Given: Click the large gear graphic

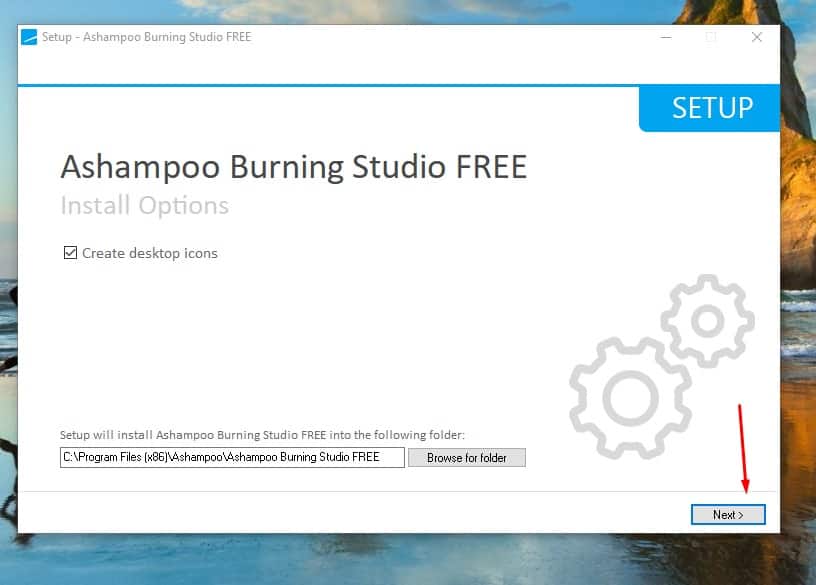Looking at the screenshot, I should tap(630, 397).
